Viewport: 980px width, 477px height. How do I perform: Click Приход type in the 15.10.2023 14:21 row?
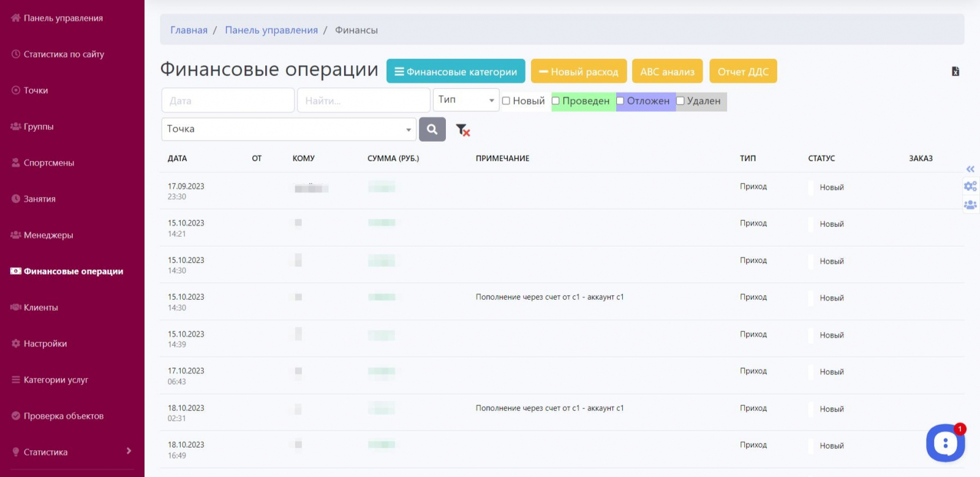pyautogui.click(x=753, y=223)
